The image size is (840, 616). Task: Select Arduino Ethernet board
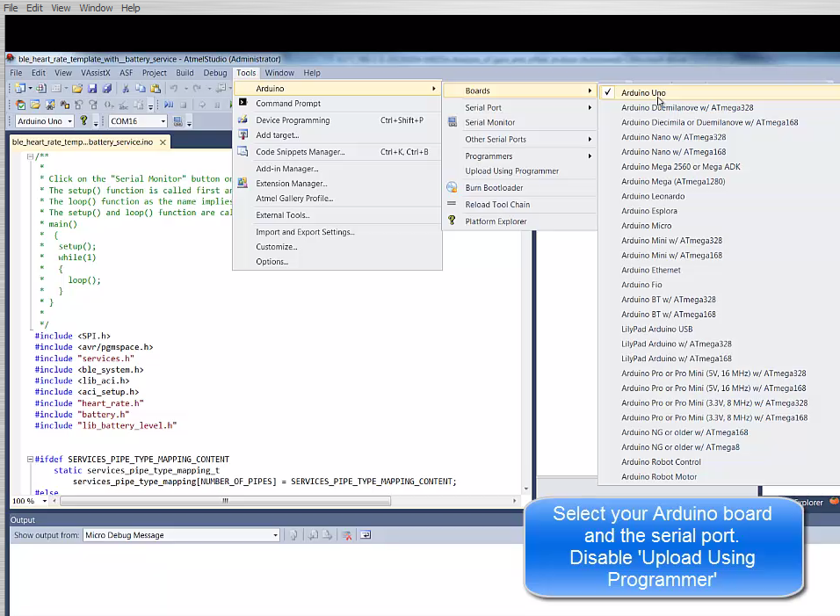(x=650, y=270)
